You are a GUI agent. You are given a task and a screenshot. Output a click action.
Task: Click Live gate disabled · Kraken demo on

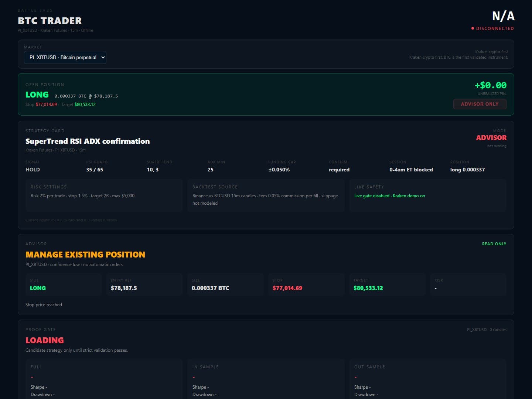[x=390, y=196]
